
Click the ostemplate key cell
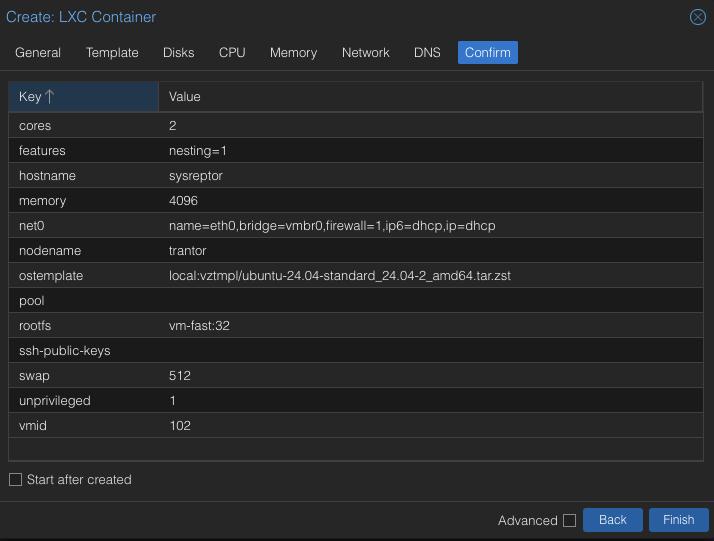click(x=83, y=276)
